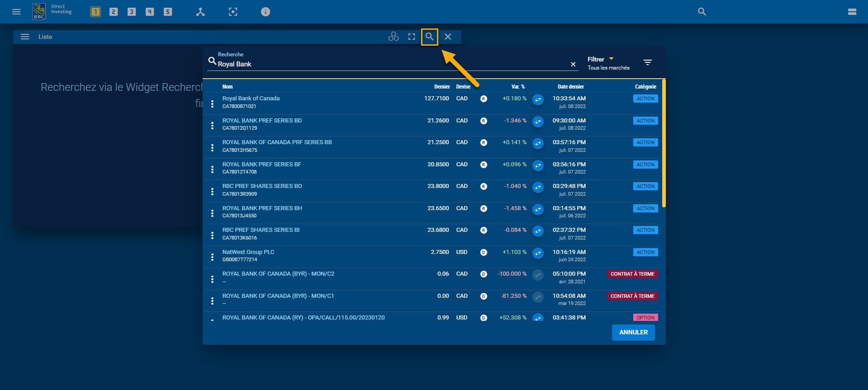Click the -100.000 % variation value

[512, 274]
